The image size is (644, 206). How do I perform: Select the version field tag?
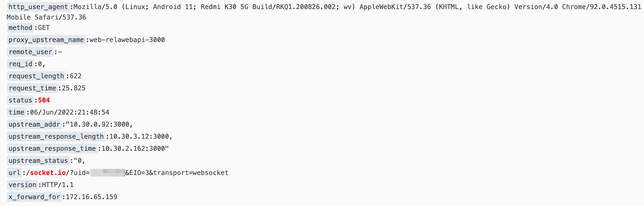tap(22, 185)
